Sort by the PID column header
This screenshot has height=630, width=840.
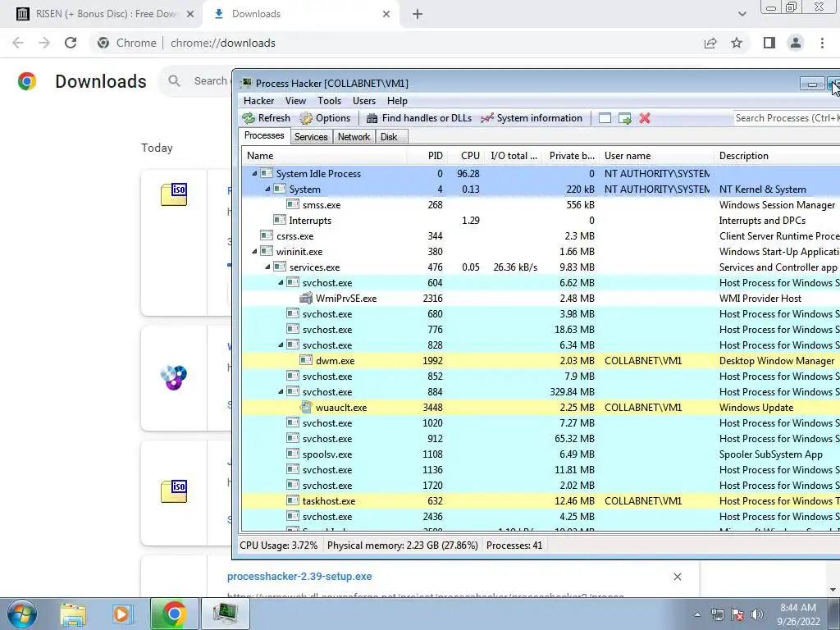click(x=426, y=156)
